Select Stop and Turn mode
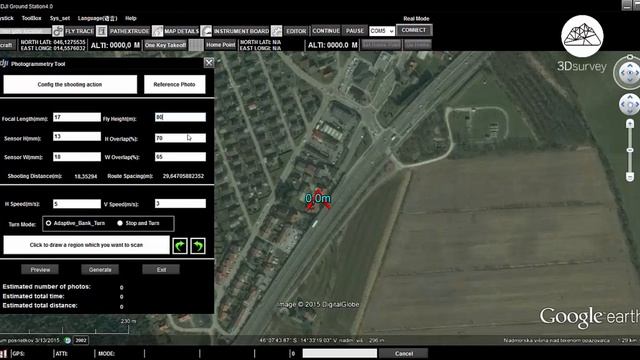This screenshot has width=640, height=360. (120, 223)
